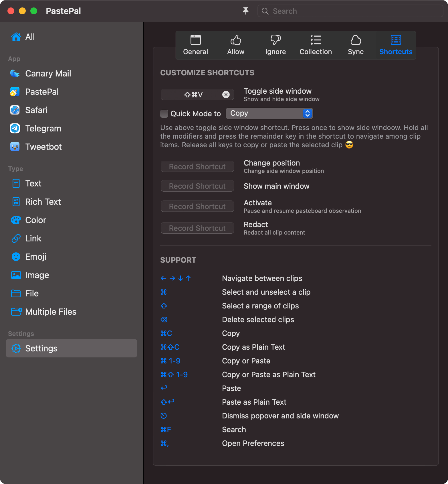Click the Rich Text icon
This screenshot has width=448, height=484.
click(16, 202)
